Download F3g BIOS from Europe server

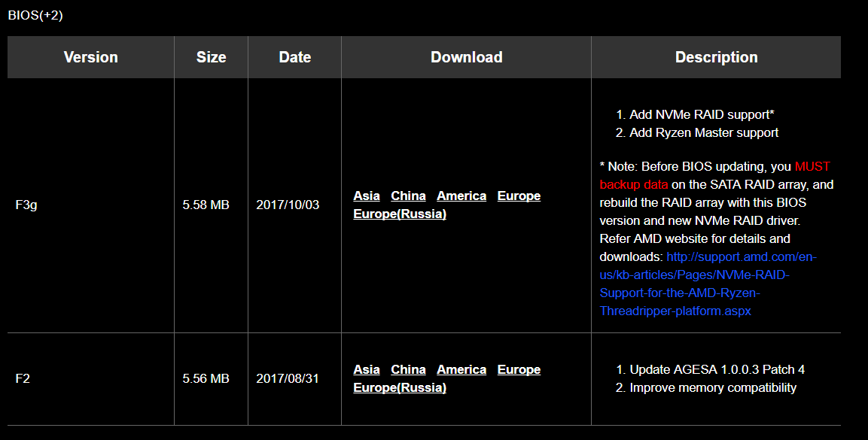pyautogui.click(x=519, y=196)
